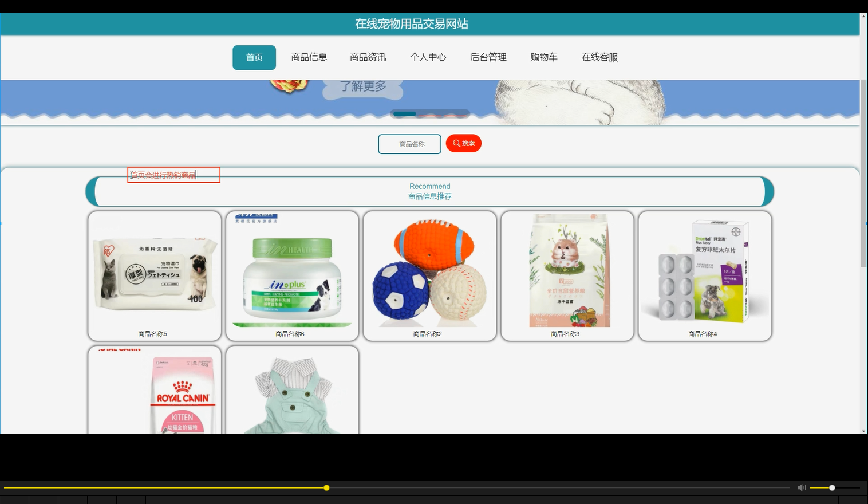Click the red annotation 首页会进行热销商品
The width and height of the screenshot is (868, 504).
coord(173,175)
